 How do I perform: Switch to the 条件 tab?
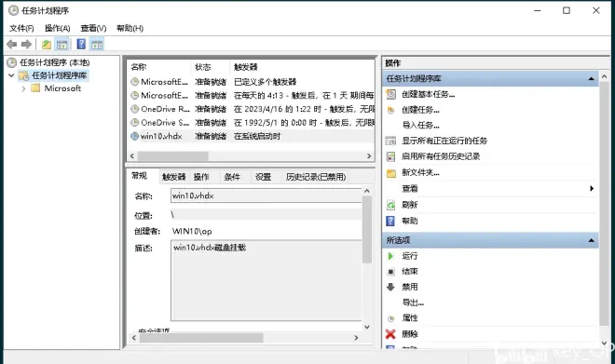point(232,177)
